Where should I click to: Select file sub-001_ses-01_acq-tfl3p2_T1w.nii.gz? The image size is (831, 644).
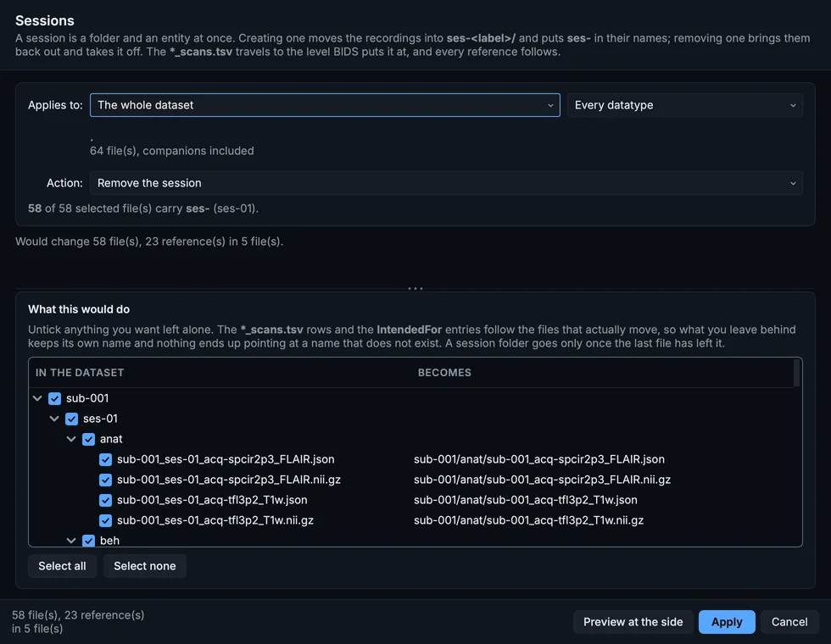pyautogui.click(x=215, y=520)
